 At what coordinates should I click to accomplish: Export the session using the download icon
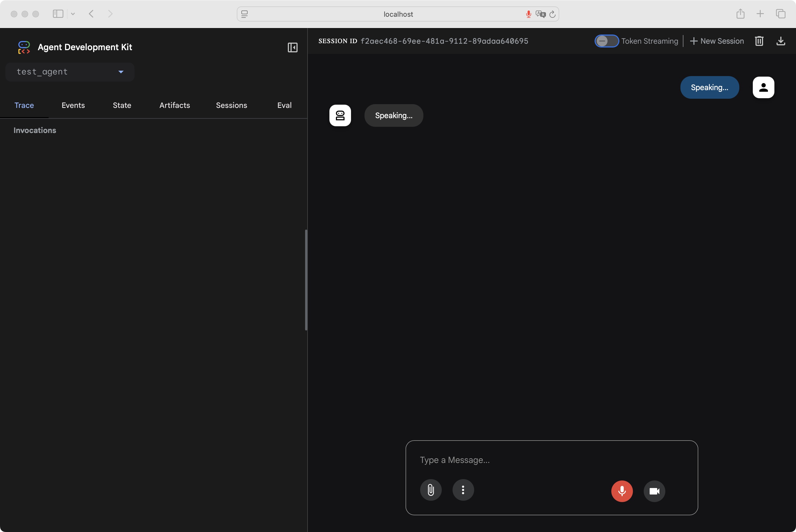[x=781, y=41]
